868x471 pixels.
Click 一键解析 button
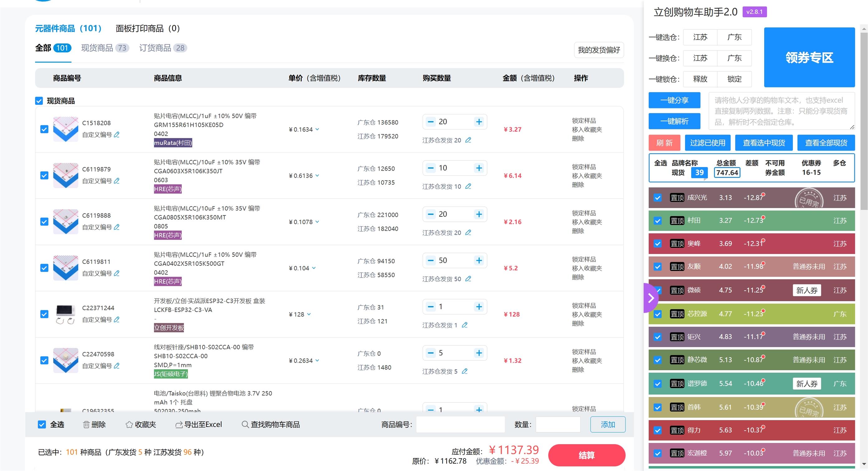pos(674,121)
